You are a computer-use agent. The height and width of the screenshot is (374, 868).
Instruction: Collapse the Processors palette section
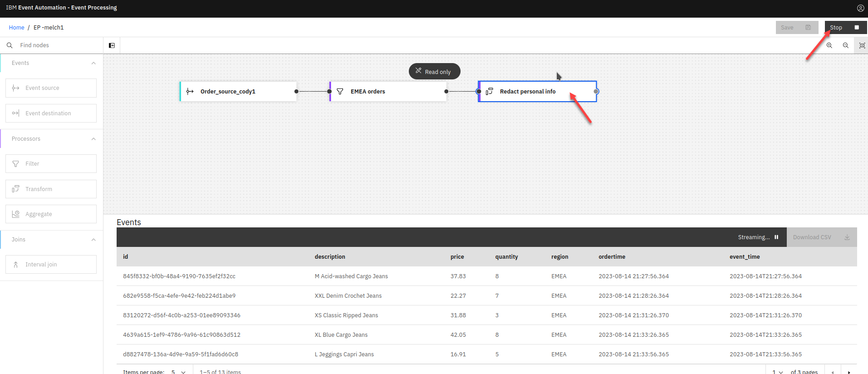[93, 139]
